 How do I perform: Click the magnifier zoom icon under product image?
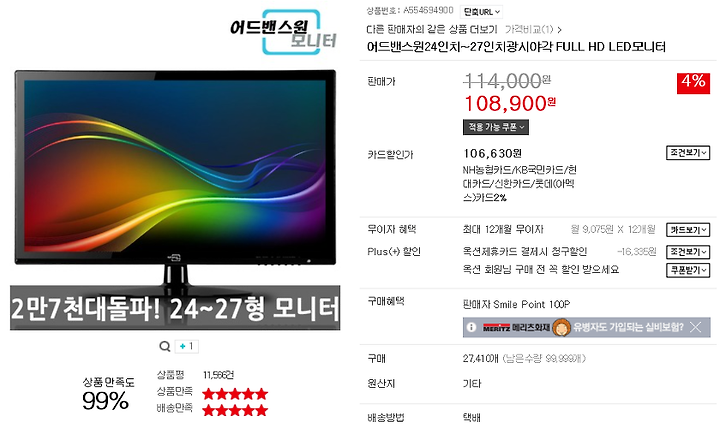pyautogui.click(x=164, y=346)
